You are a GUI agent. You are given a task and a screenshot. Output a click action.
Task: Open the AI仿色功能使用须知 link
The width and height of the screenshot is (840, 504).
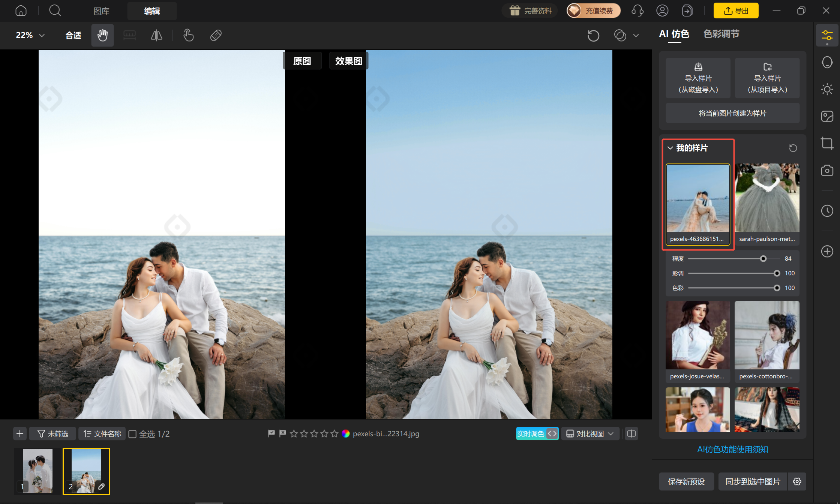pyautogui.click(x=732, y=449)
